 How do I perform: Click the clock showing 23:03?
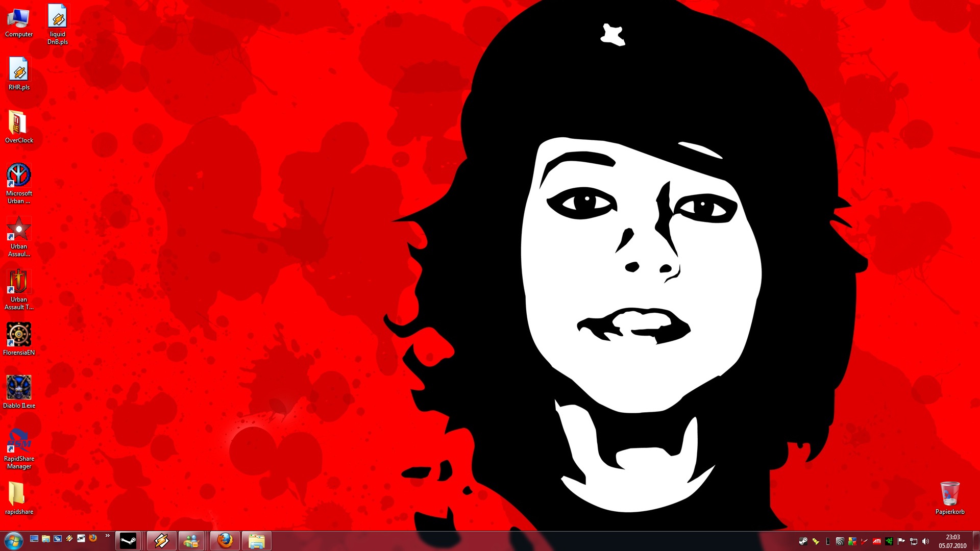click(952, 541)
